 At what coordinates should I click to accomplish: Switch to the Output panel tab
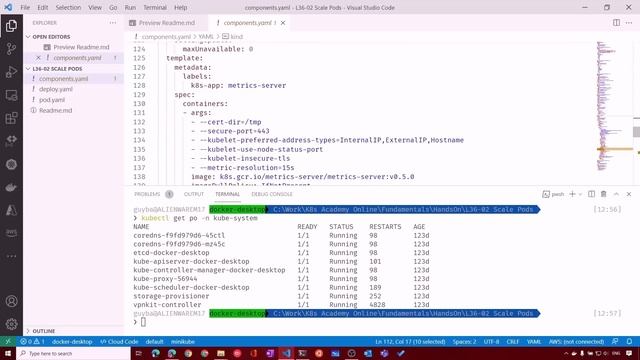pyautogui.click(x=193, y=194)
